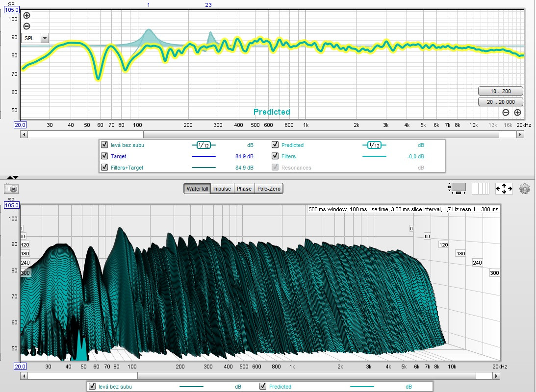Open the 1/12 smoothing selector for Predicted trace

[x=374, y=145]
